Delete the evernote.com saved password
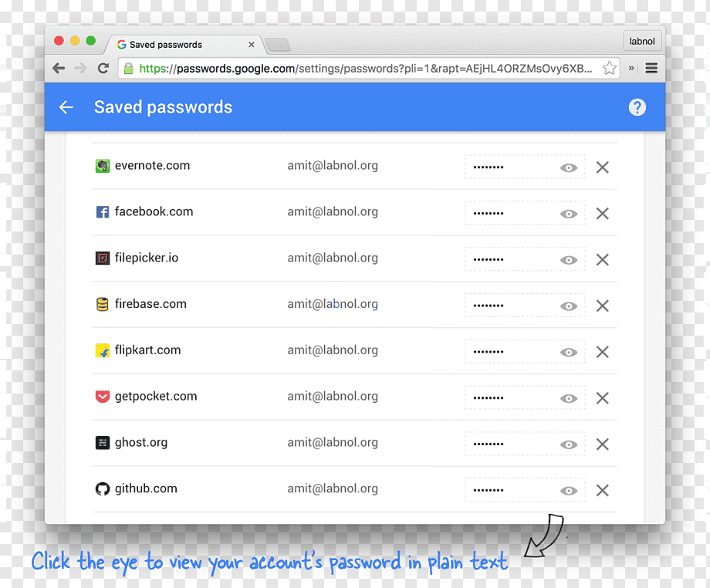Viewport: 710px width, 588px height. click(x=602, y=167)
